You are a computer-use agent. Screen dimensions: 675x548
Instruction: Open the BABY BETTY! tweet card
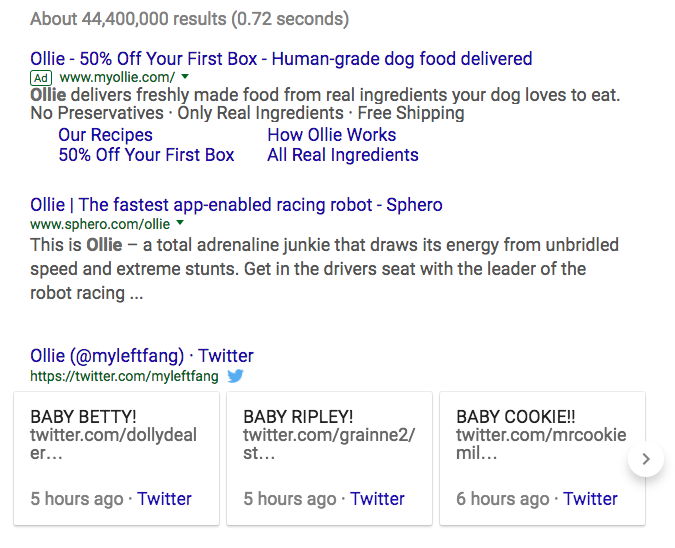point(115,435)
